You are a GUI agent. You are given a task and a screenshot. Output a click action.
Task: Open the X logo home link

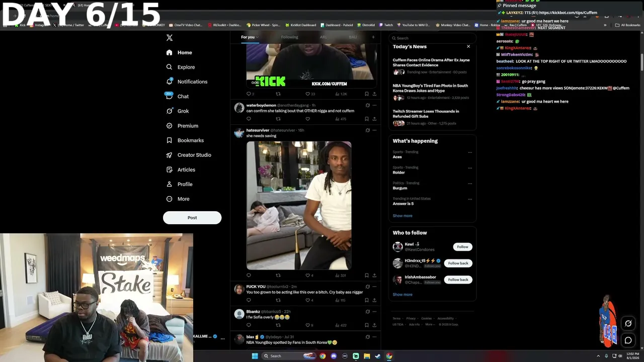(170, 38)
